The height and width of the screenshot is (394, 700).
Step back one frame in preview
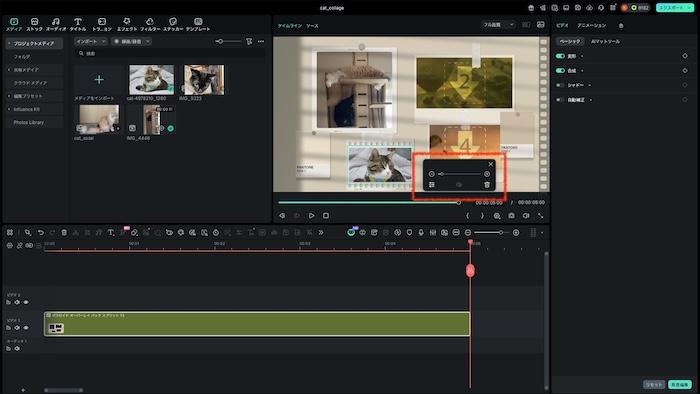(x=282, y=216)
